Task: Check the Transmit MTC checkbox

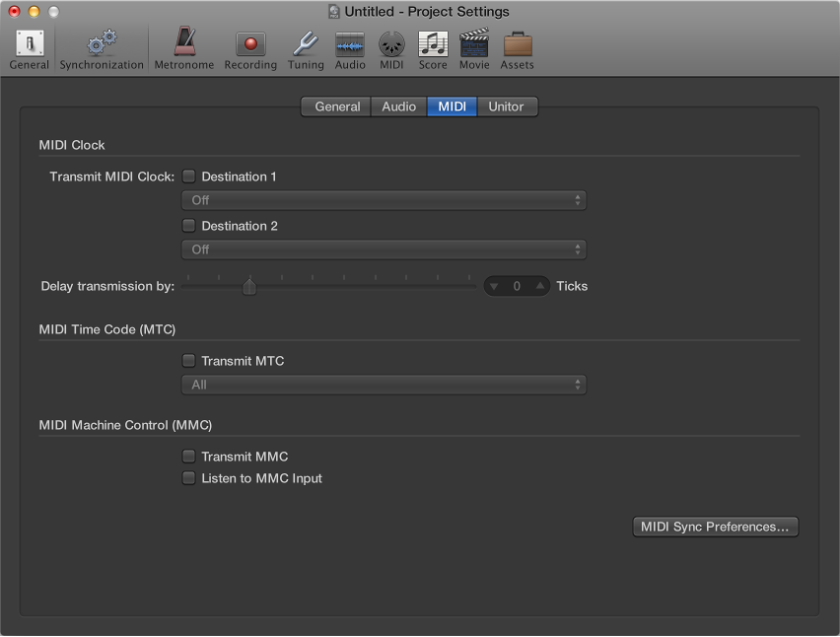Action: pos(188,361)
